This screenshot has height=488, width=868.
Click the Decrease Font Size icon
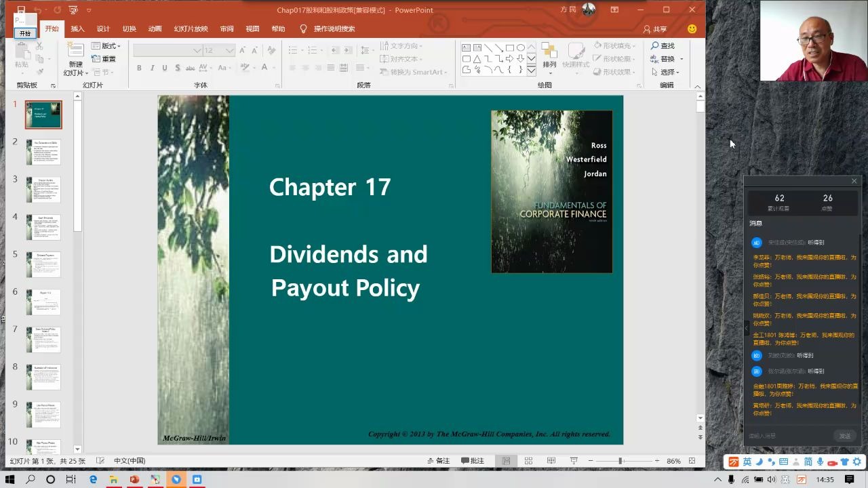[255, 51]
